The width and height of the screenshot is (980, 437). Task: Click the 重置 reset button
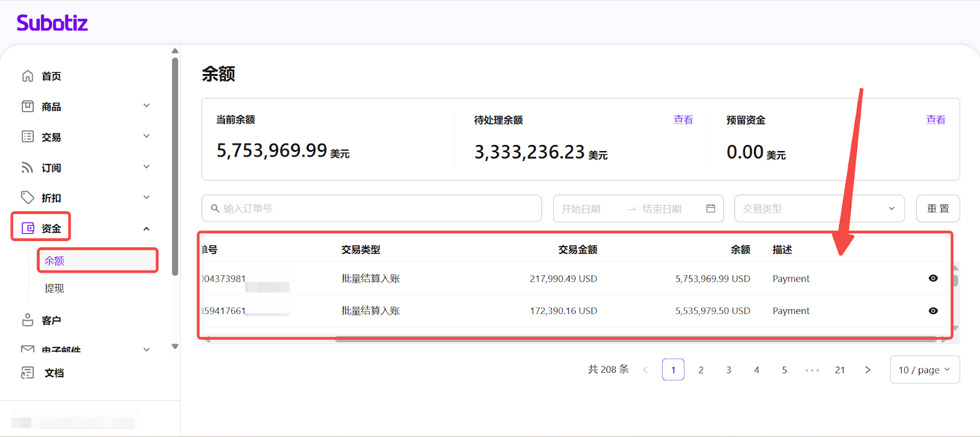click(938, 209)
